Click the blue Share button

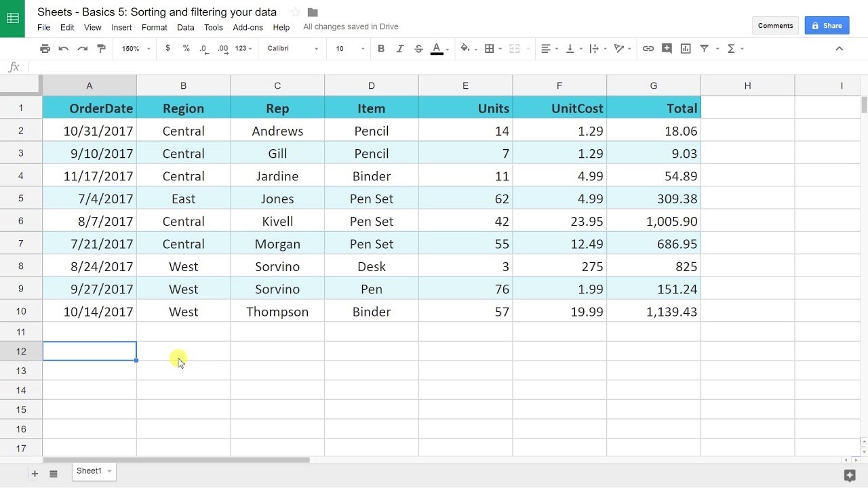827,26
